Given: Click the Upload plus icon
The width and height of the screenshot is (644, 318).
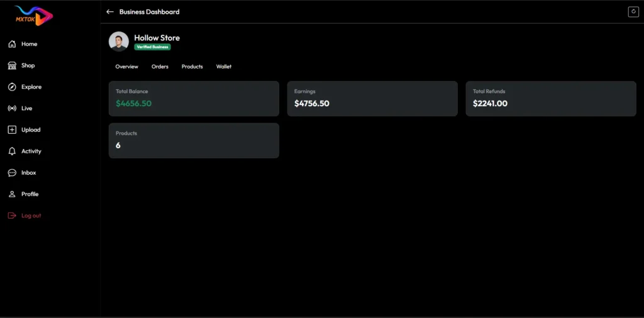Looking at the screenshot, I should point(12,129).
